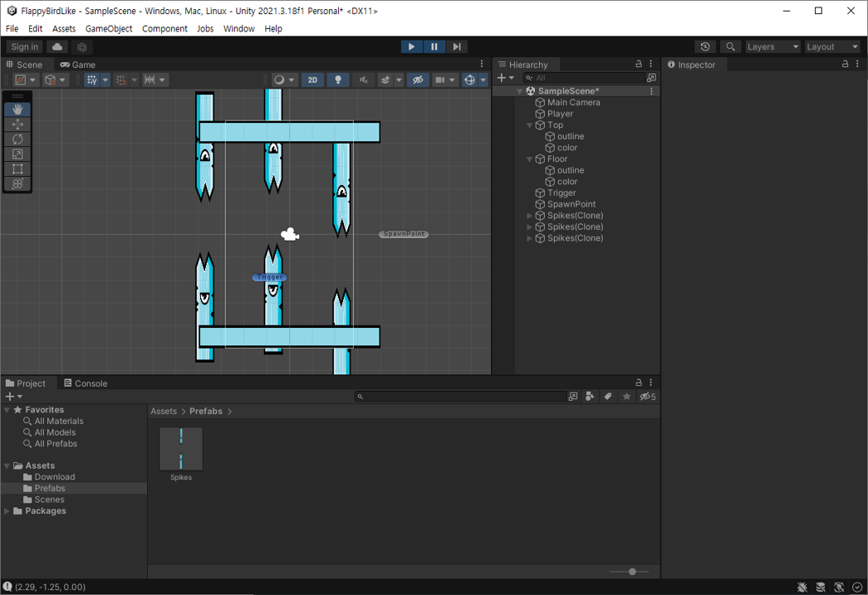Save search to Favorites star icon
The width and height of the screenshot is (868, 595).
(x=627, y=397)
